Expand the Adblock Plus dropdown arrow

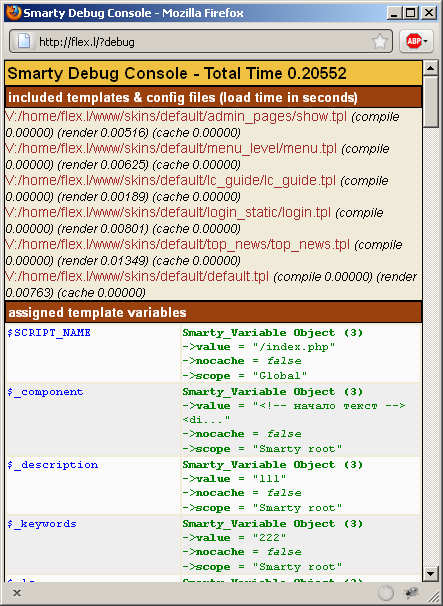coord(426,41)
